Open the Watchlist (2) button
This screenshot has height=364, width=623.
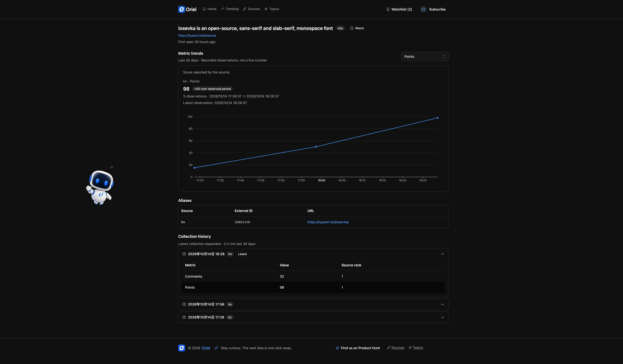pyautogui.click(x=399, y=9)
